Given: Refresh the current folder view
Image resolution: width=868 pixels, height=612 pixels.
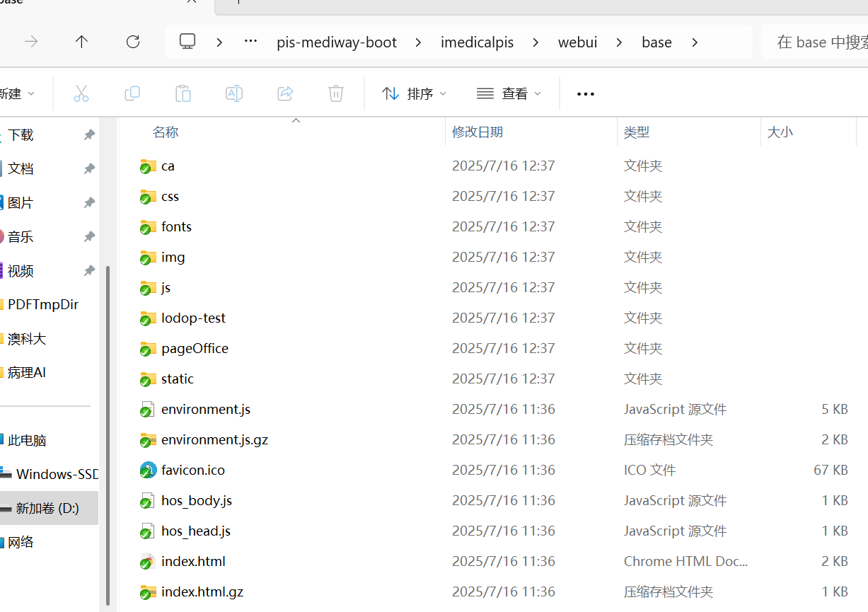Looking at the screenshot, I should tap(133, 42).
